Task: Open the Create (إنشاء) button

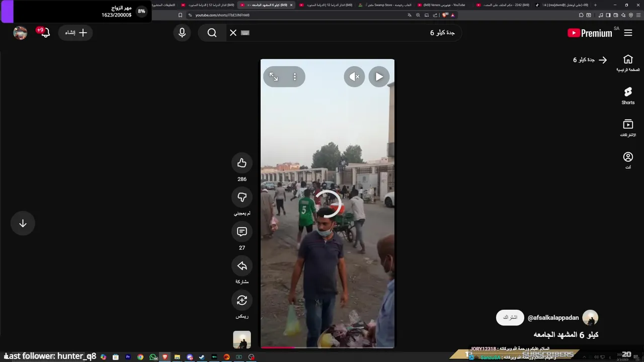Action: coord(75,33)
